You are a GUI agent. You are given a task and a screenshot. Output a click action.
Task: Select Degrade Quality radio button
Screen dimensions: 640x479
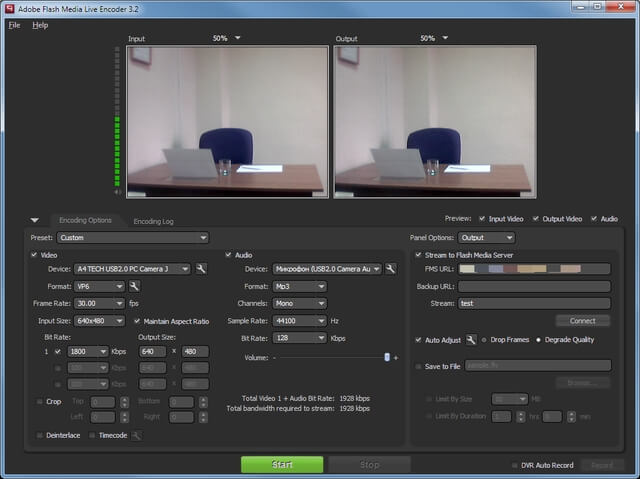[x=538, y=339]
